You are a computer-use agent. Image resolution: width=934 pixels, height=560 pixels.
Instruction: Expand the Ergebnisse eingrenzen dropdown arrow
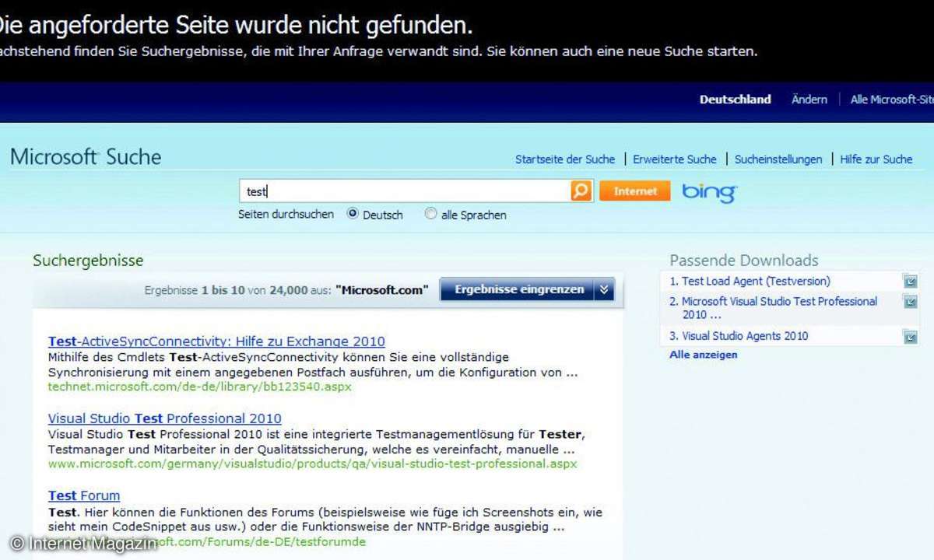coord(605,289)
